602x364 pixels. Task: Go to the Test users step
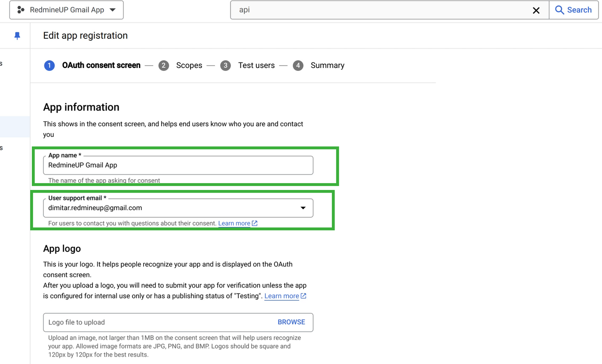tap(256, 65)
